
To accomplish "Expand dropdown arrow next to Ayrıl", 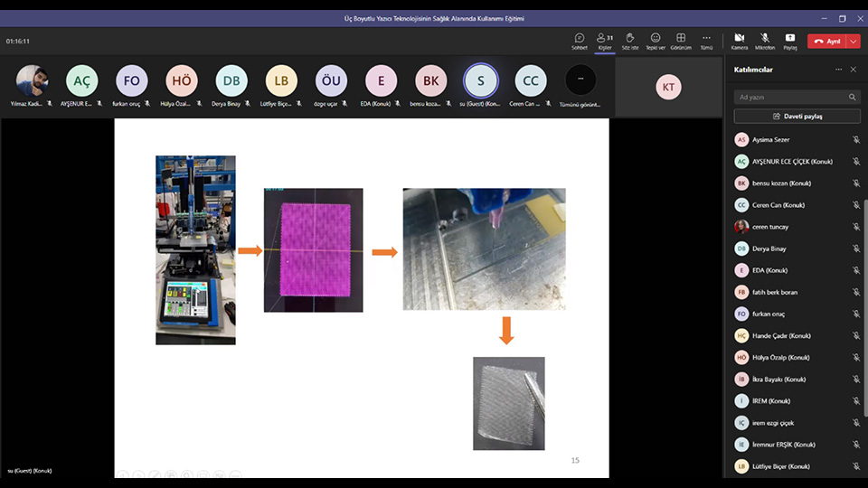I will 854,41.
